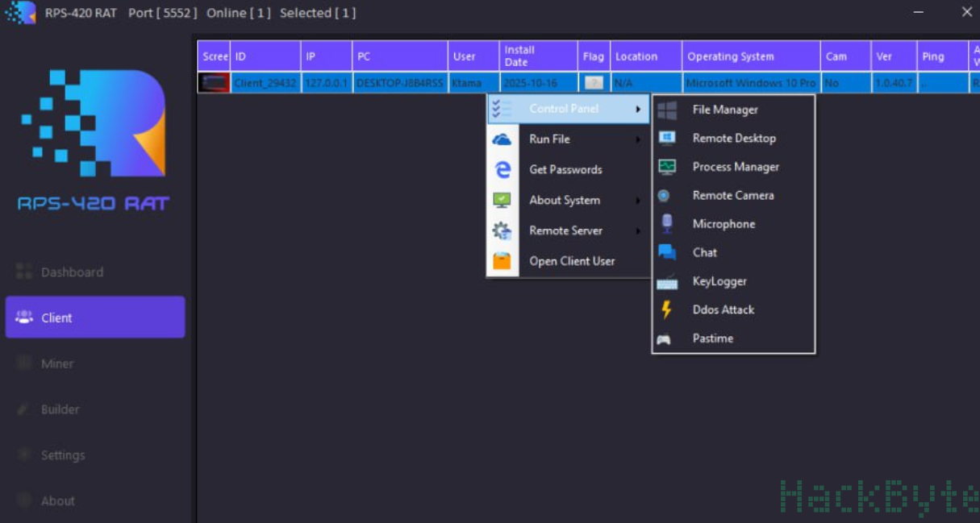This screenshot has width=980, height=523.
Task: Click the Dashboard icon in sidebar
Action: coord(24,272)
